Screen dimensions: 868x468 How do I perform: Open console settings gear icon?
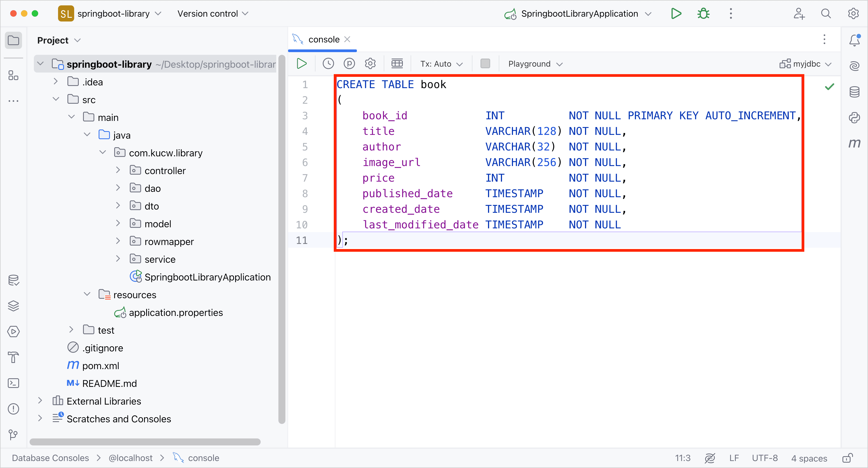370,64
